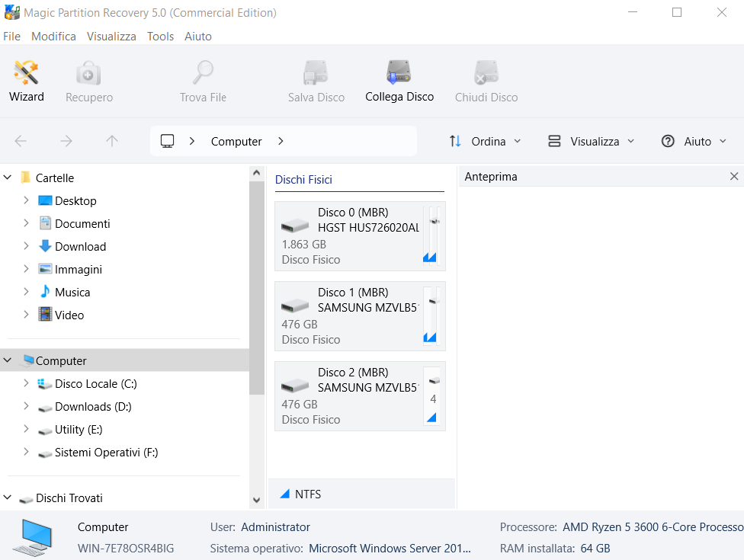Image resolution: width=744 pixels, height=560 pixels.
Task: Go forward with the right arrow
Action: (66, 141)
